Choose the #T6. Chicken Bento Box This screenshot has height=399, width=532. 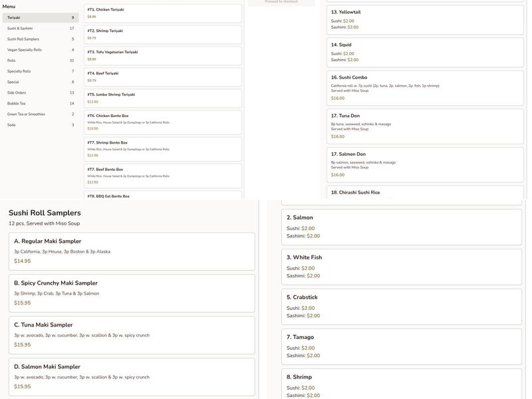pyautogui.click(x=163, y=122)
